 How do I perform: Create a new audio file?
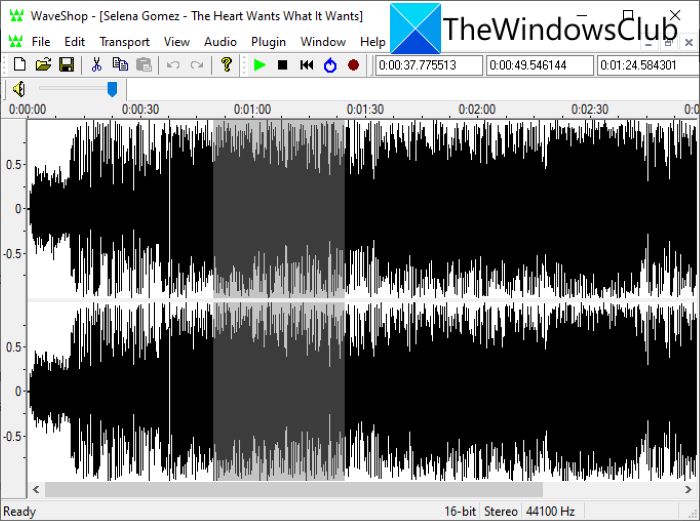20,65
